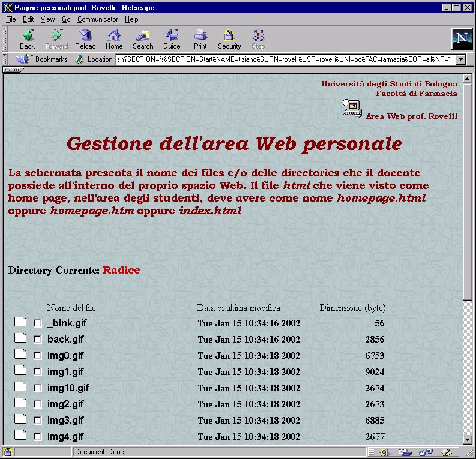
Task: Check the box next to img10.gif
Action: (37, 388)
